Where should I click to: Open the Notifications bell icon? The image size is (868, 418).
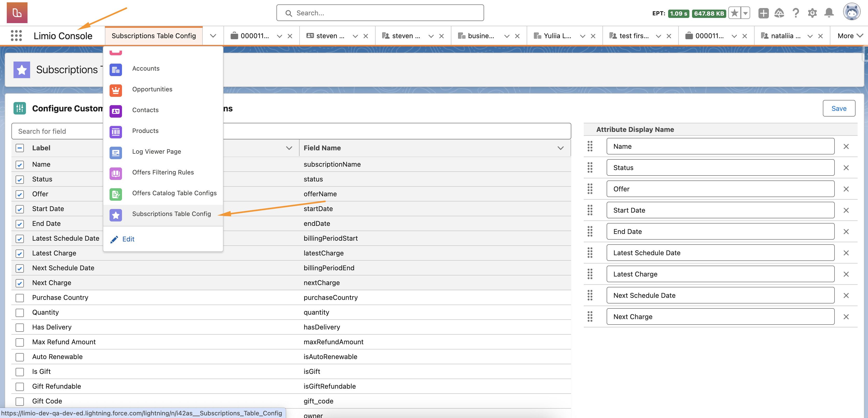(829, 13)
